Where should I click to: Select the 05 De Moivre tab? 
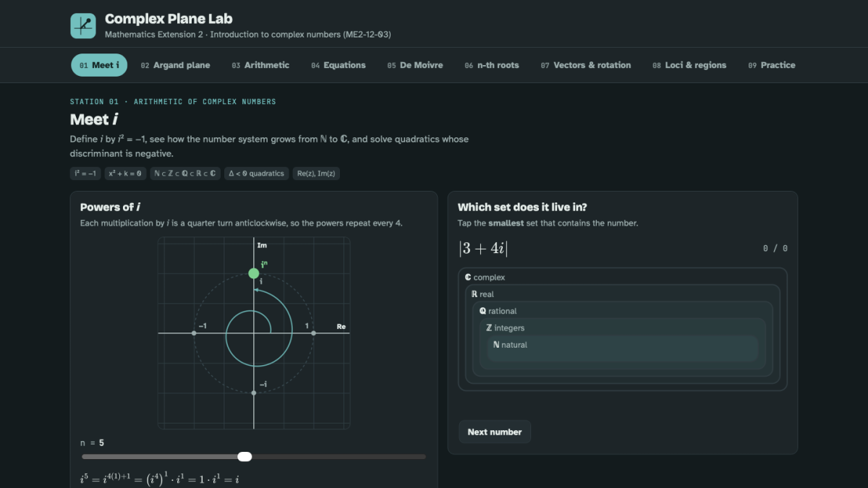tap(416, 65)
